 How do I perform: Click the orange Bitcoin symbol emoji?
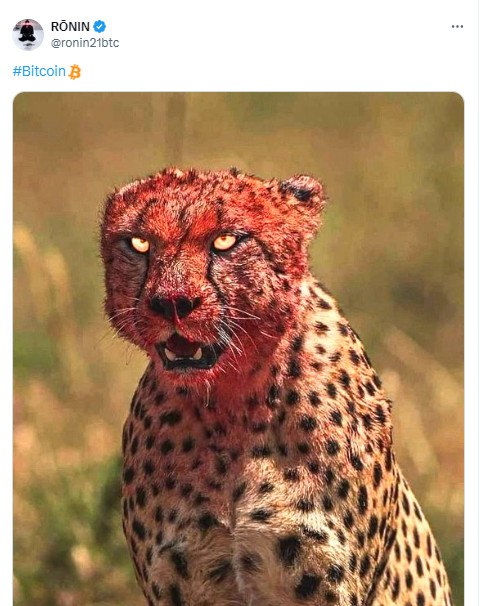pyautogui.click(x=75, y=72)
